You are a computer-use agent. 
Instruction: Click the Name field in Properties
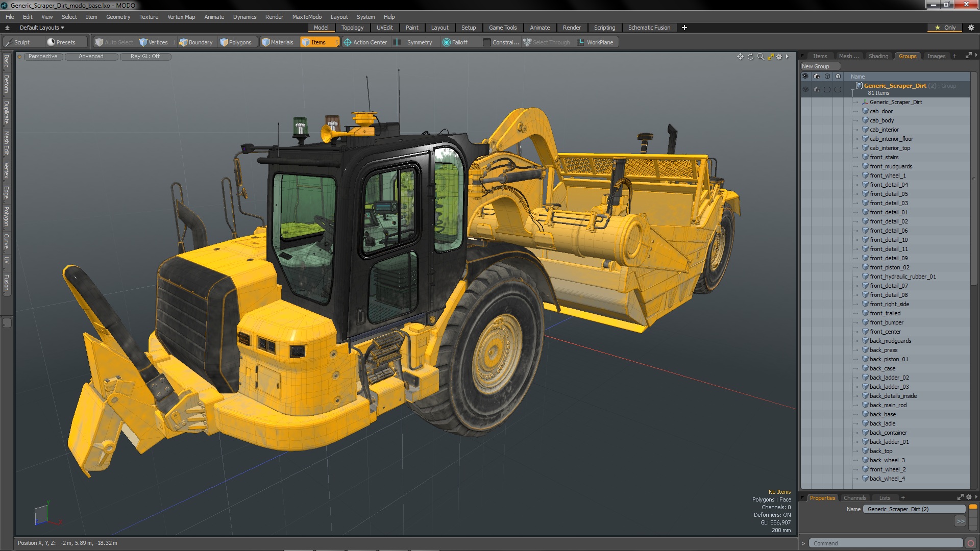coord(914,509)
